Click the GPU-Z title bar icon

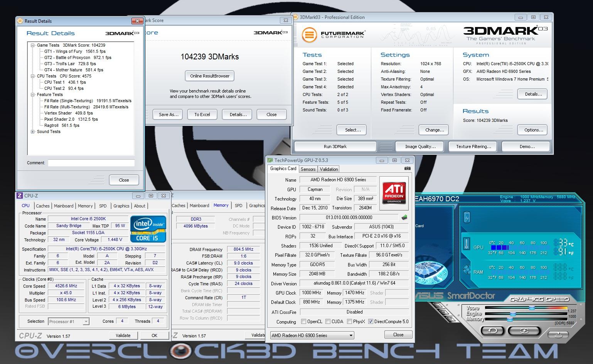click(x=270, y=160)
